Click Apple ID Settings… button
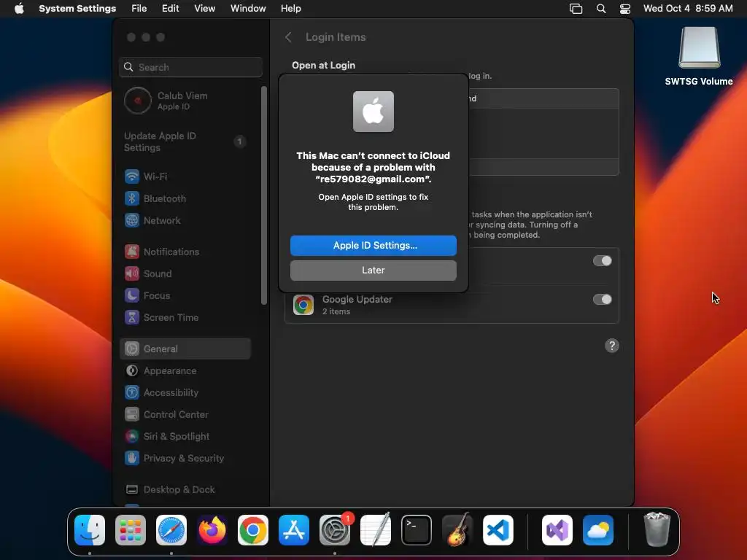 tap(373, 246)
